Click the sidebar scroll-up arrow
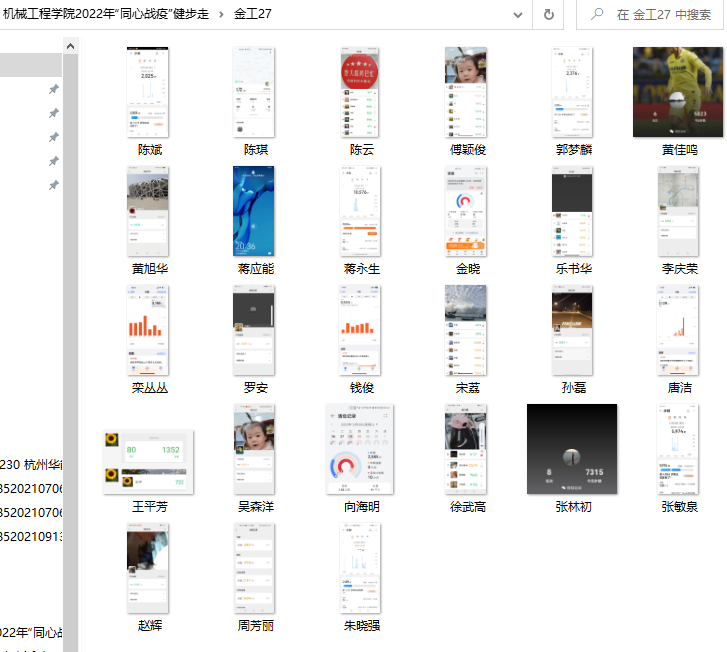Viewport: 727px width, 652px height. click(70, 47)
